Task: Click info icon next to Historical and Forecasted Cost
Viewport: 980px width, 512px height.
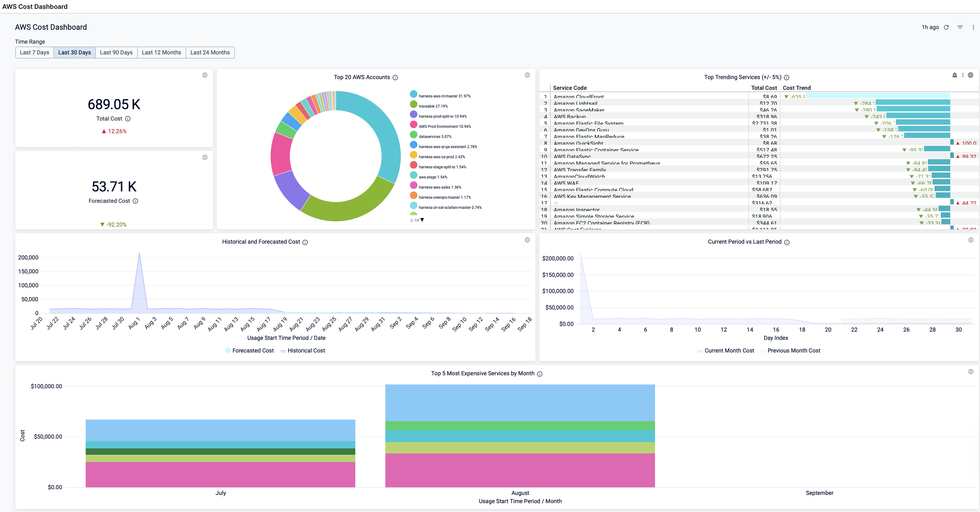Action: pyautogui.click(x=305, y=242)
